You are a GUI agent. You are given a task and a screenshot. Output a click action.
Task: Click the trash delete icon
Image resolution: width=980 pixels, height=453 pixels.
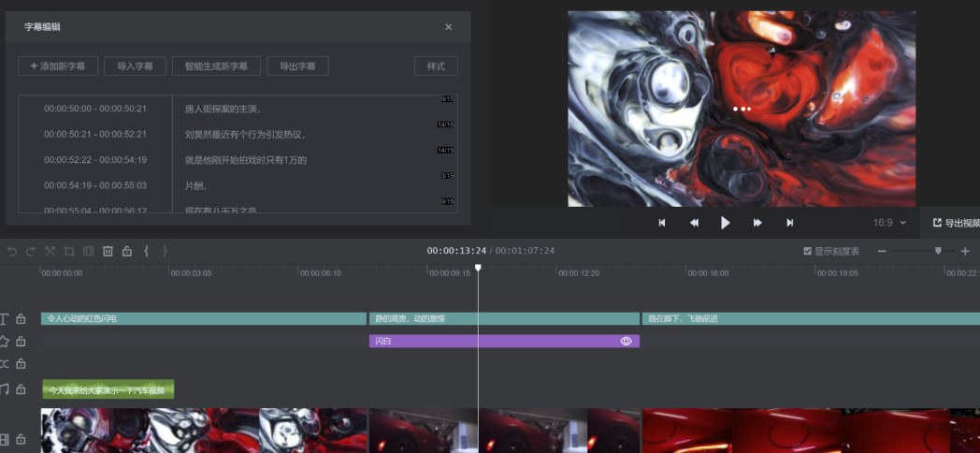(108, 251)
